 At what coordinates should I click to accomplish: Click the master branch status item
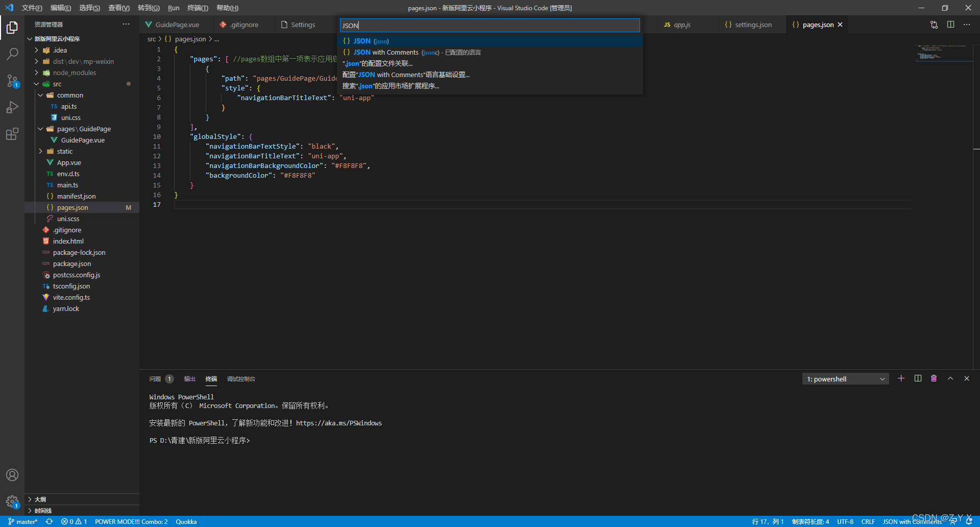[23, 521]
